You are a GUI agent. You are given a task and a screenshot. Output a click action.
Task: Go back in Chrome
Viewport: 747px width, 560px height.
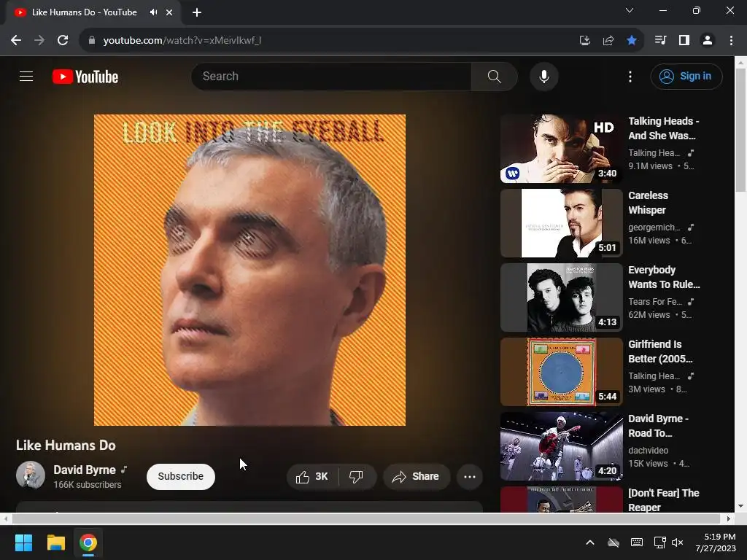click(x=16, y=41)
